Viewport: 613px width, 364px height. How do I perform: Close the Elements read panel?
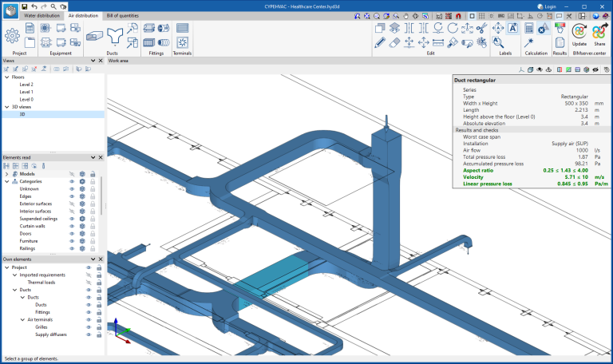tap(101, 157)
